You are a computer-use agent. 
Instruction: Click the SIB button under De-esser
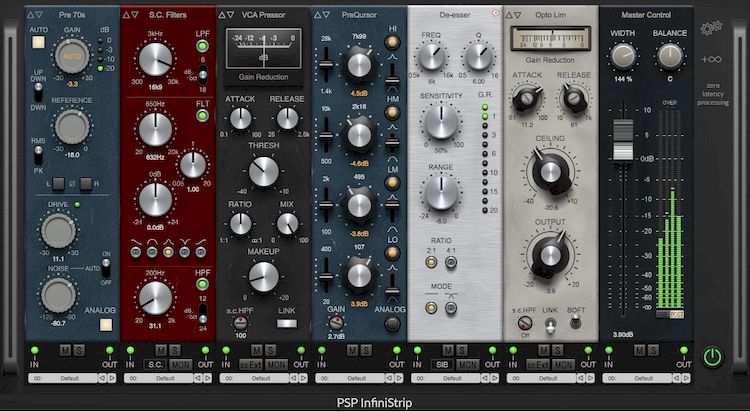[x=441, y=365]
